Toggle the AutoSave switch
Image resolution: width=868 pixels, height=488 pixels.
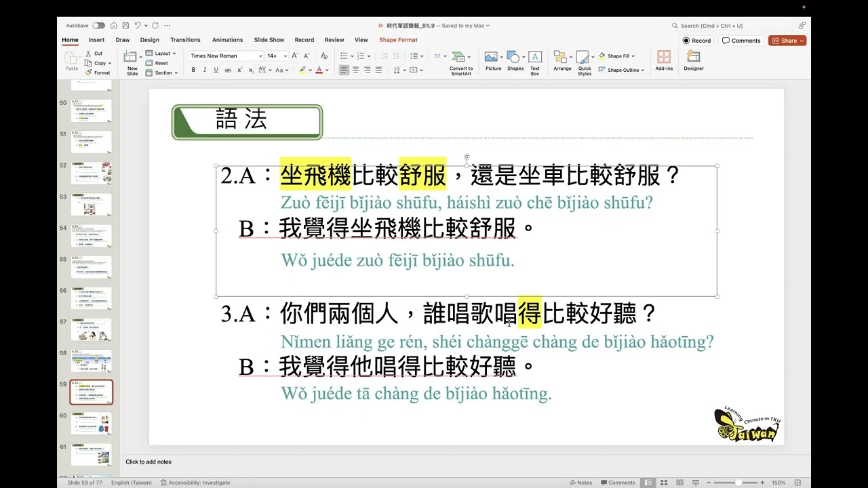pyautogui.click(x=98, y=26)
